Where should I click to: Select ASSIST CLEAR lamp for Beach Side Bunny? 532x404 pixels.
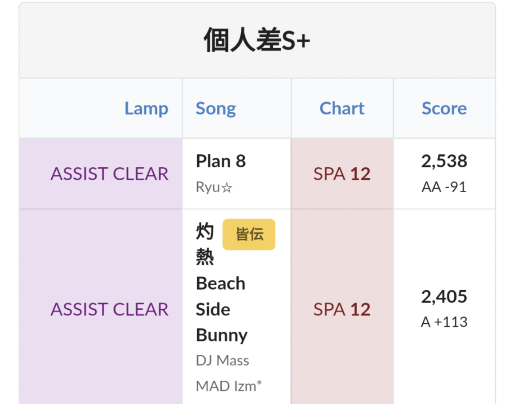pyautogui.click(x=109, y=309)
